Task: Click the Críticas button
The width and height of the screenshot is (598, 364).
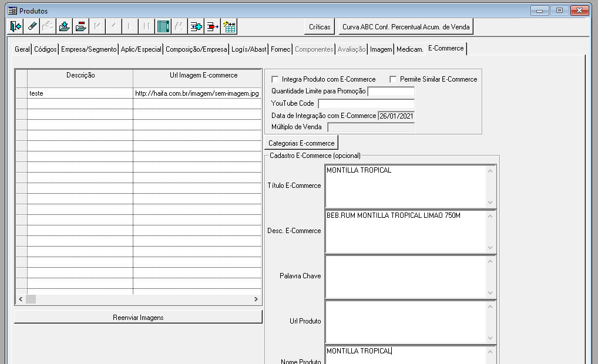Action: coord(320,26)
